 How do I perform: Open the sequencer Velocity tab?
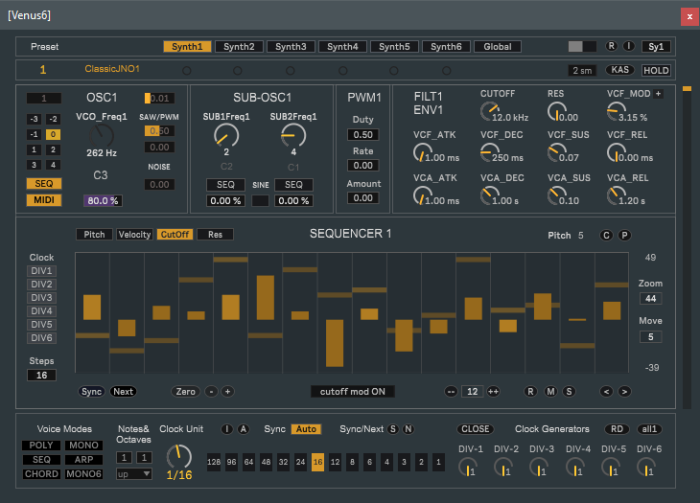134,235
